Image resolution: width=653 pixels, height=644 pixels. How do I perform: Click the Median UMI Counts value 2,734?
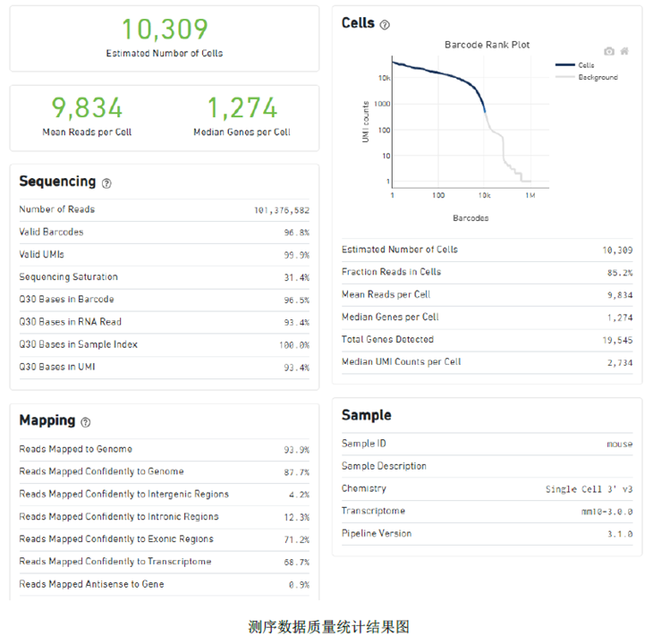pos(620,363)
